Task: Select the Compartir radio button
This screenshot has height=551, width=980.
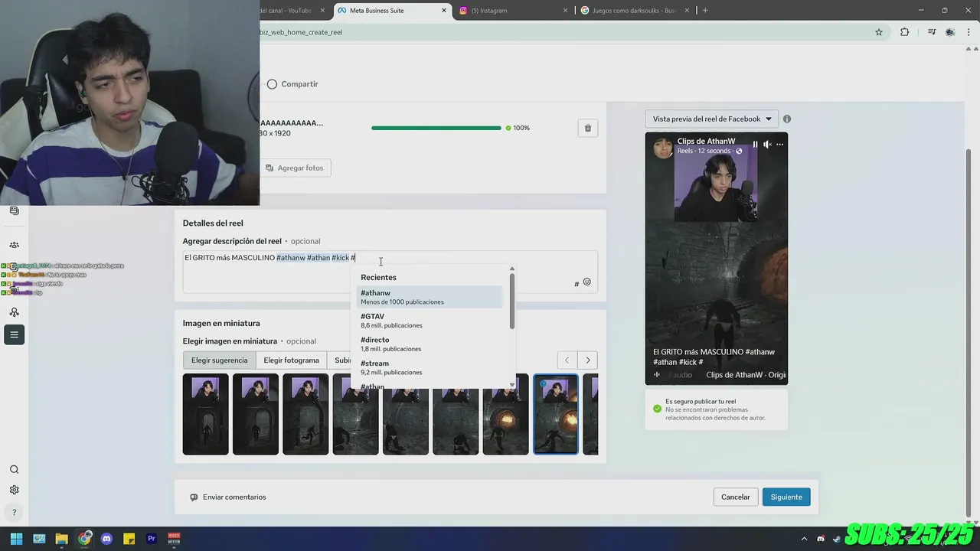Action: coord(272,84)
